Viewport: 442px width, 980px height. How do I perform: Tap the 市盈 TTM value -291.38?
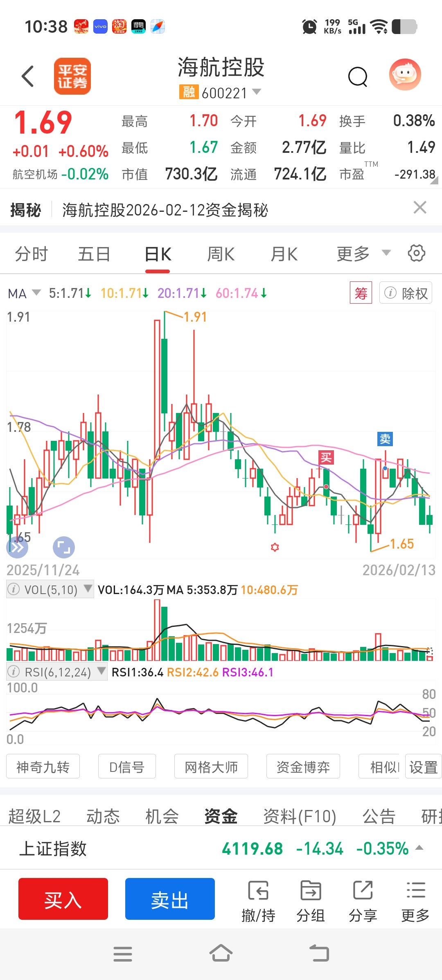(x=415, y=175)
